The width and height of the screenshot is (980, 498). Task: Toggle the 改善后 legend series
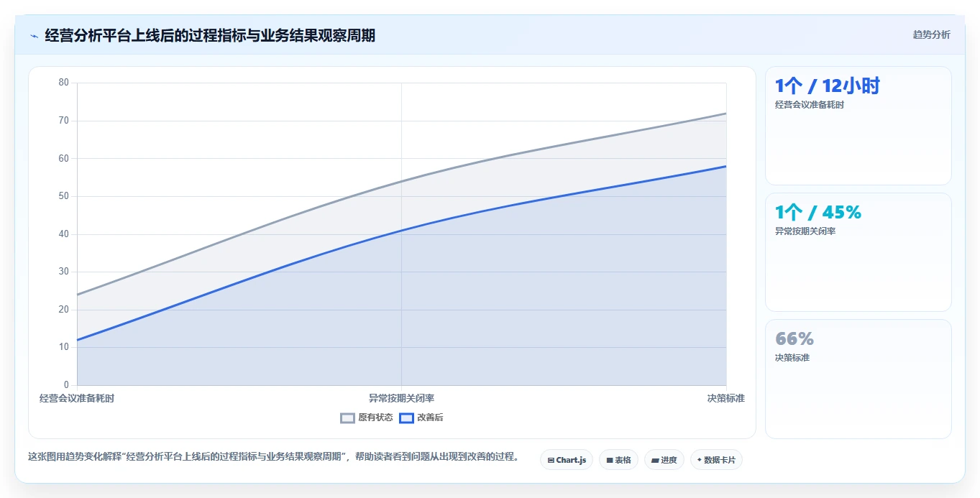pyautogui.click(x=421, y=418)
